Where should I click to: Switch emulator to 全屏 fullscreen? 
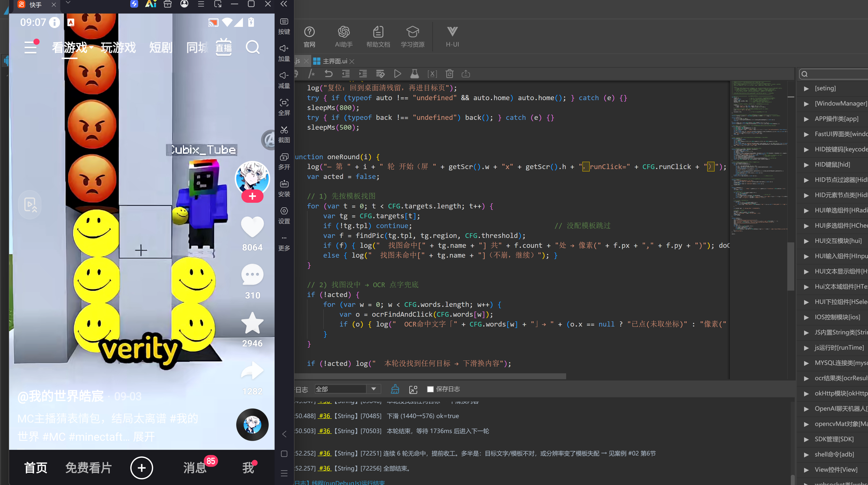click(x=284, y=107)
